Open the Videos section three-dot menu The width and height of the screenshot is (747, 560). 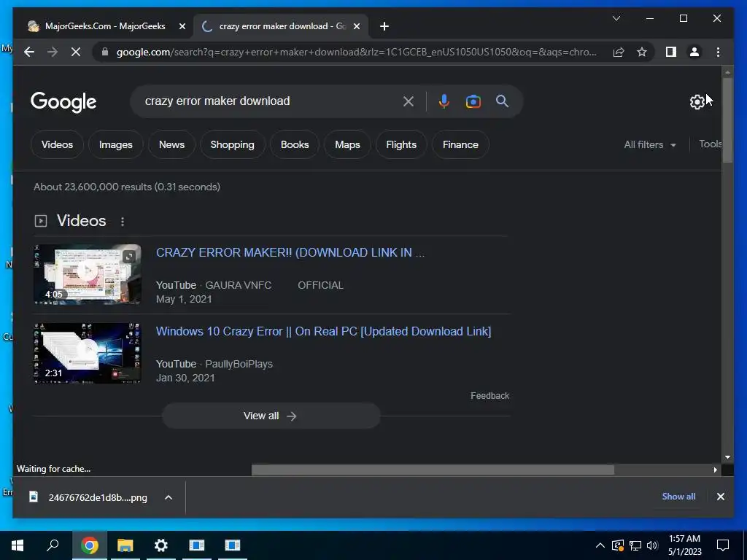tap(123, 222)
